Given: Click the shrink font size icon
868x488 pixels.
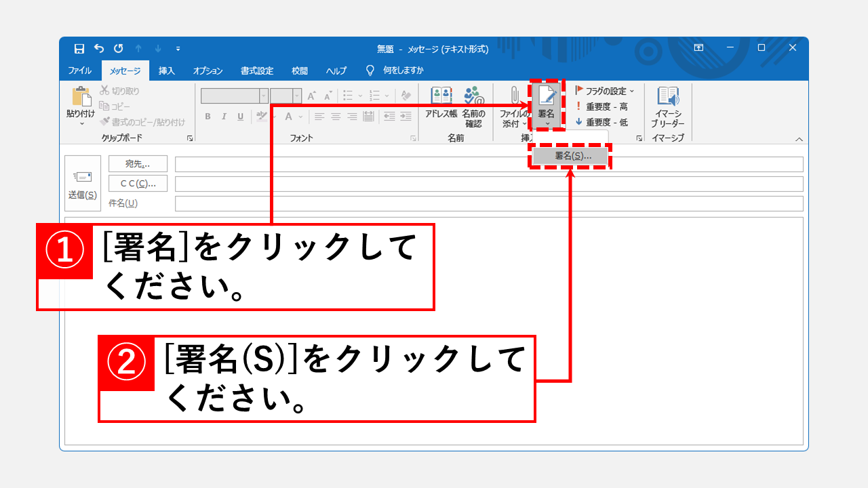Looking at the screenshot, I should [328, 96].
